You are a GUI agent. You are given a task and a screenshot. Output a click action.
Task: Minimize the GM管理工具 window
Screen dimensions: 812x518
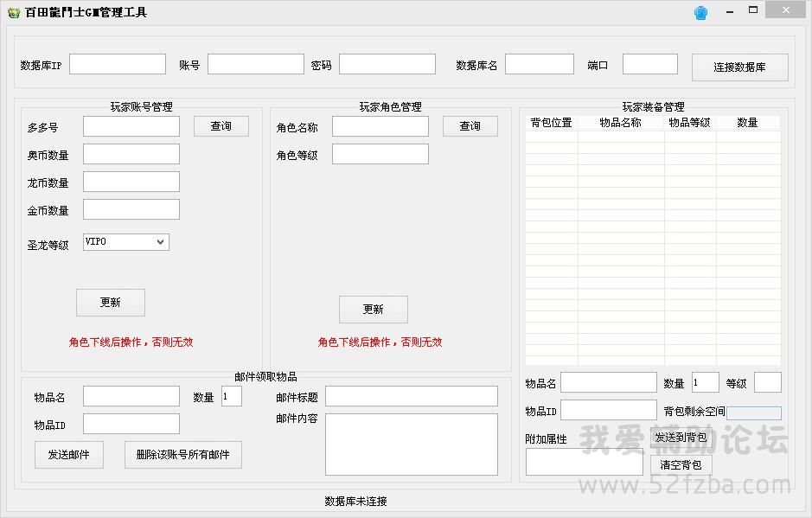(730, 11)
